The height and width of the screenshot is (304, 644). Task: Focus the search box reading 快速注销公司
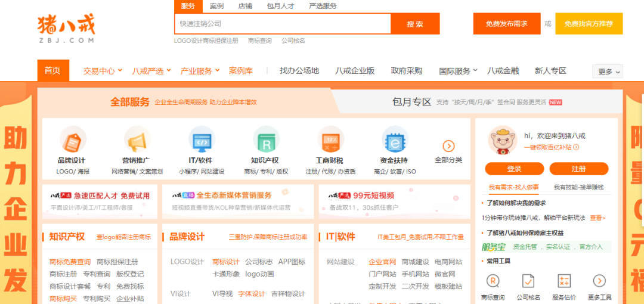point(283,24)
